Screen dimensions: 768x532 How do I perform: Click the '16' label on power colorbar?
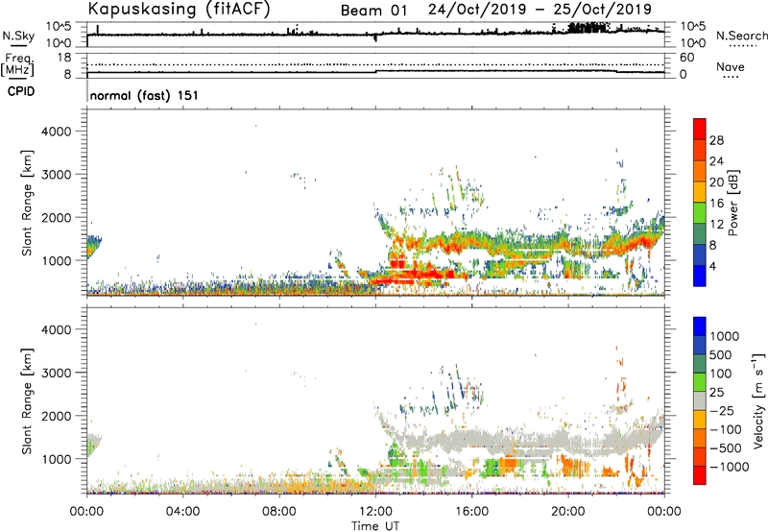(x=716, y=204)
